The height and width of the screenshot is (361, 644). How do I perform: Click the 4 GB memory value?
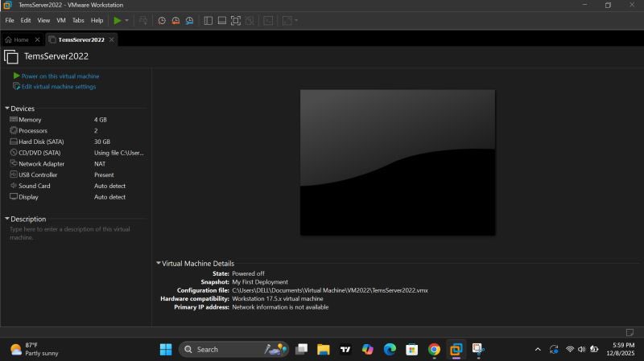click(x=100, y=120)
